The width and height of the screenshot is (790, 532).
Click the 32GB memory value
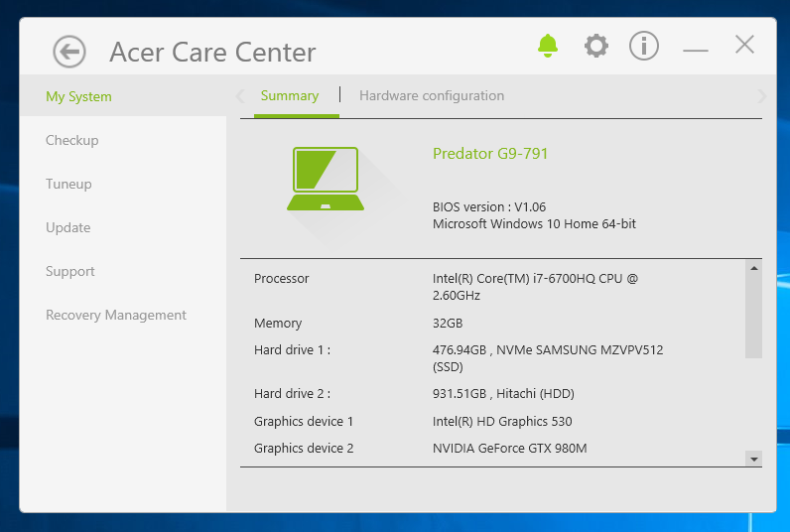click(448, 323)
